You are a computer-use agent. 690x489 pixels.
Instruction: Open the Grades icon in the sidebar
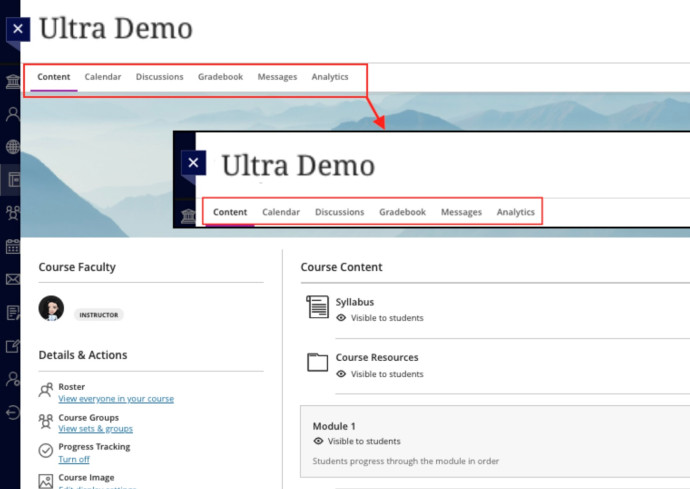tap(13, 313)
